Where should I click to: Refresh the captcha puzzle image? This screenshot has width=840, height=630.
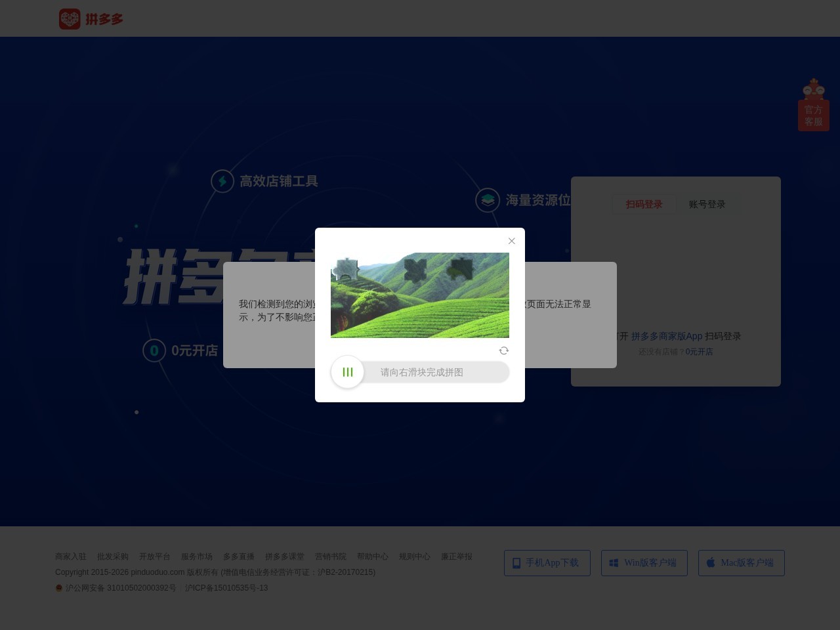[x=504, y=350]
